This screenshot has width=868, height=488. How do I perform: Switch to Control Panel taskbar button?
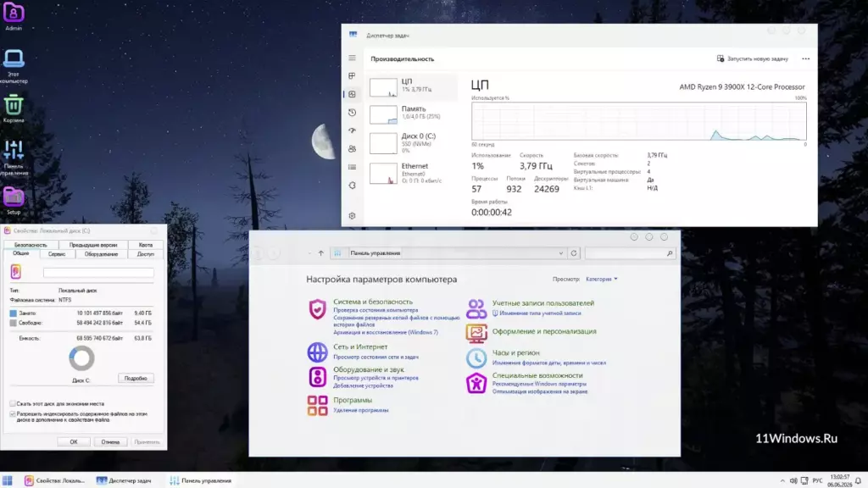200,481
